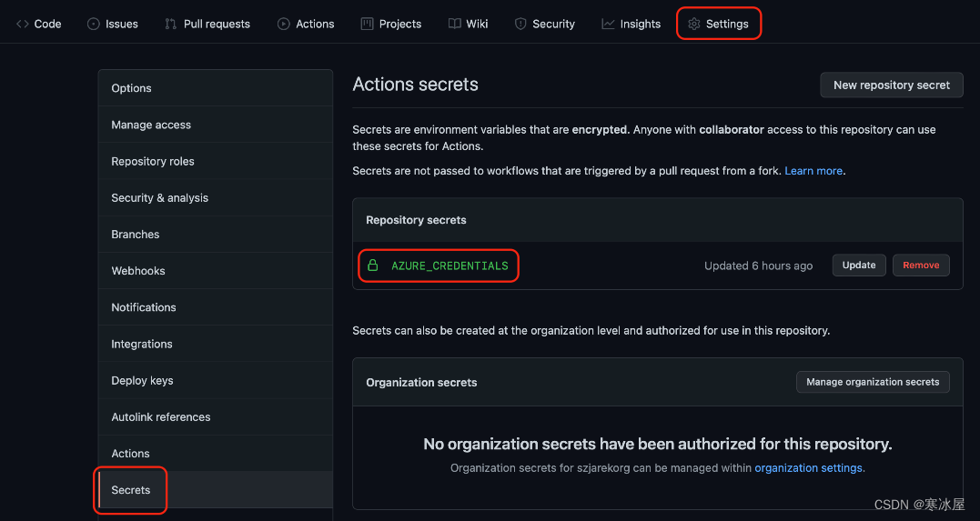Image resolution: width=980 pixels, height=521 pixels.
Task: Click the Insights graph icon
Action: (x=608, y=24)
